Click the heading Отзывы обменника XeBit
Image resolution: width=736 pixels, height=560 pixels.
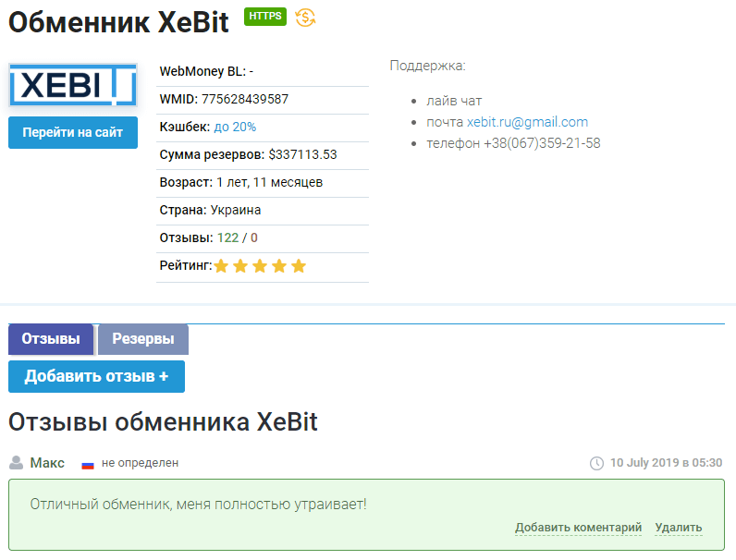163,421
